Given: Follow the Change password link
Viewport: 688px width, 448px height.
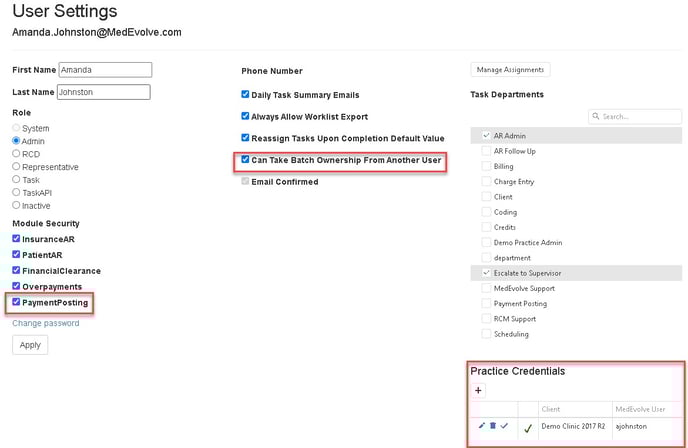Looking at the screenshot, I should 46,323.
